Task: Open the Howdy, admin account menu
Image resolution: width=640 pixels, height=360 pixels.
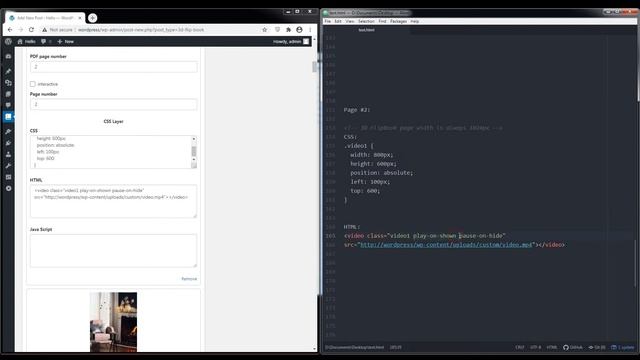Action: click(291, 41)
